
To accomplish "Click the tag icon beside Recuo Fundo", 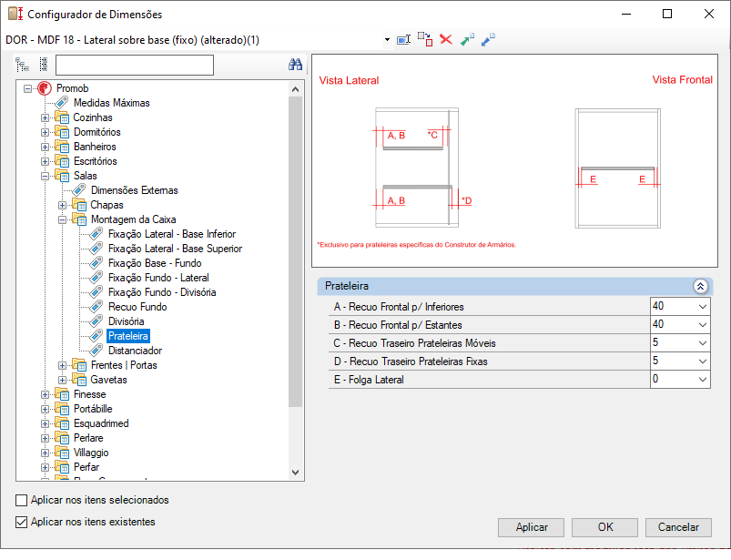I will tap(96, 307).
